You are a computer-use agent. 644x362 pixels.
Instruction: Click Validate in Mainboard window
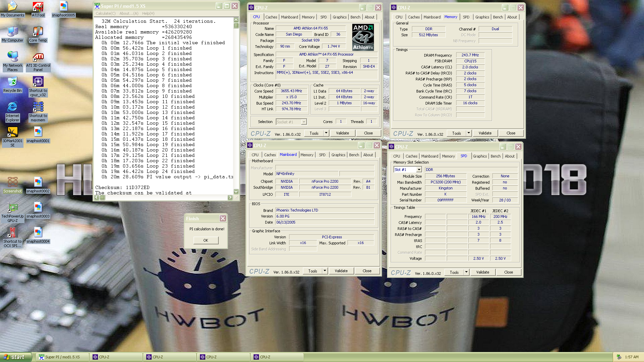[x=341, y=271]
